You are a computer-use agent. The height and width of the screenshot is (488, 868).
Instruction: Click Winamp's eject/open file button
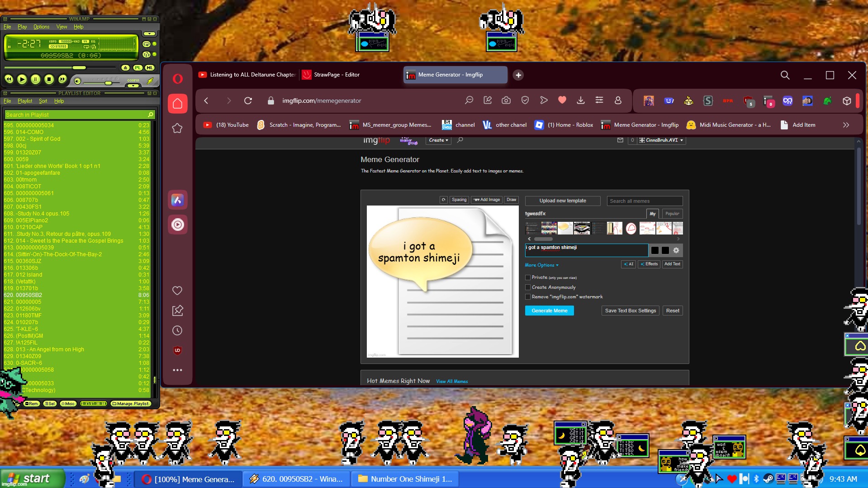[125, 67]
